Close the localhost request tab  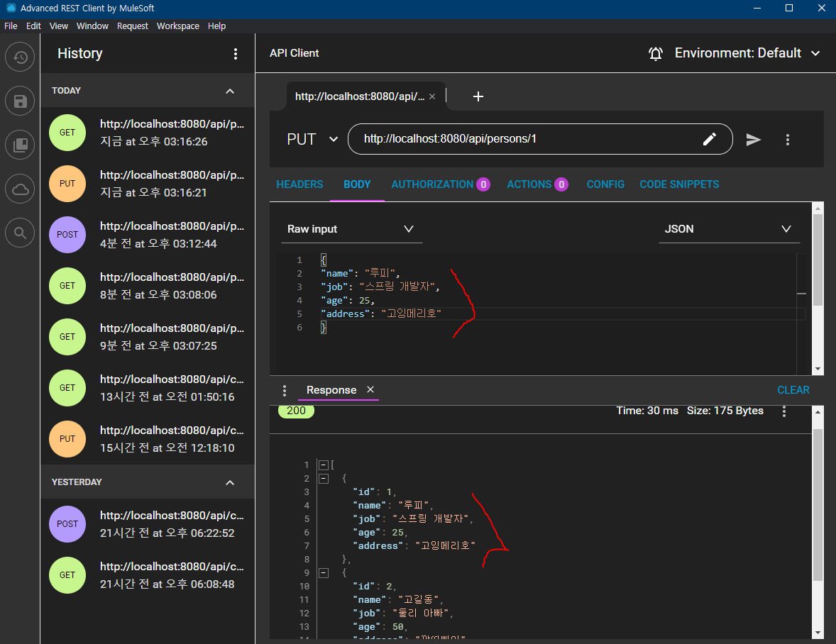tap(432, 96)
